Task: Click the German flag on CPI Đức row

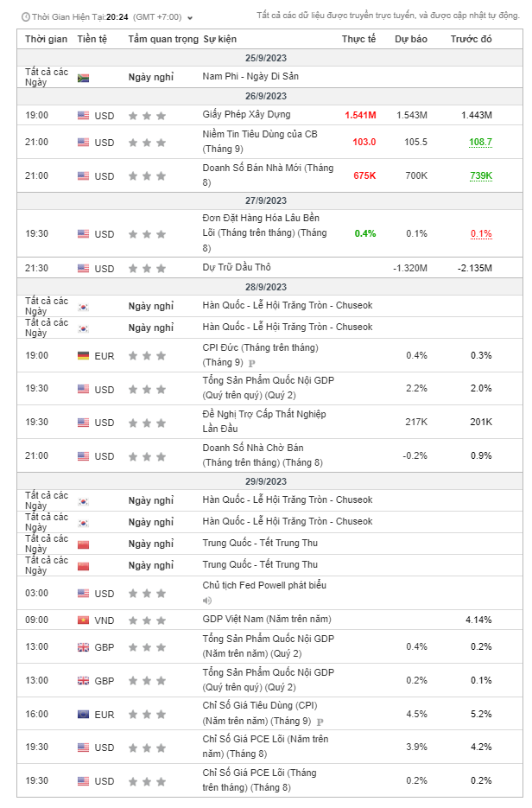Action: pyautogui.click(x=83, y=355)
